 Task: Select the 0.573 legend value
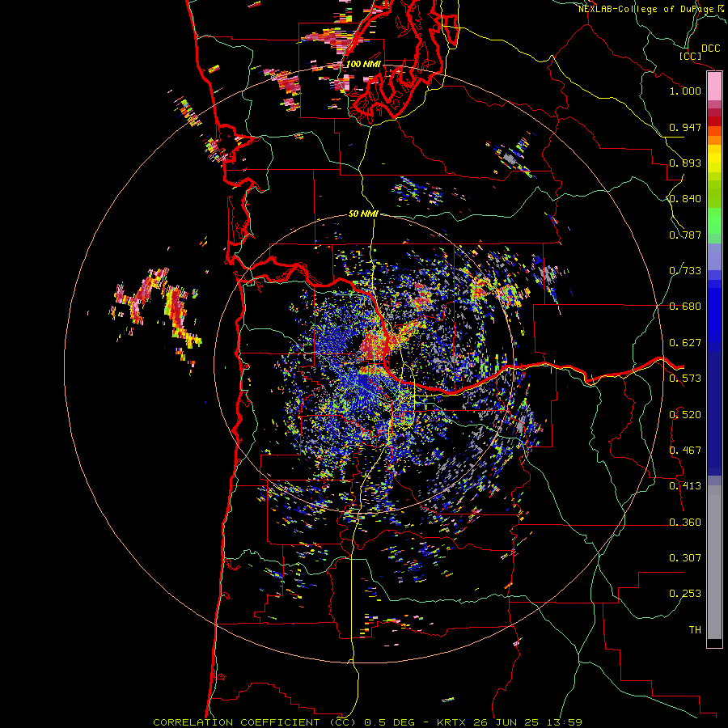[x=685, y=379]
